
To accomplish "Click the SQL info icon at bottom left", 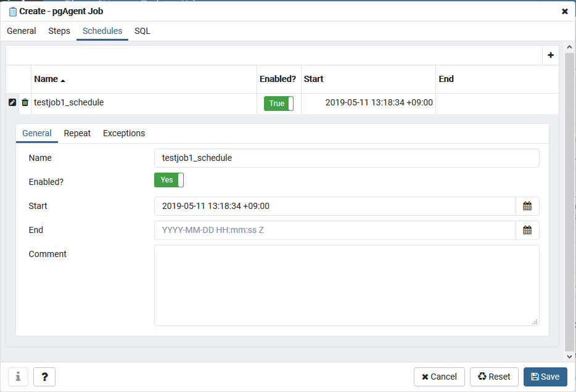I will [x=18, y=377].
